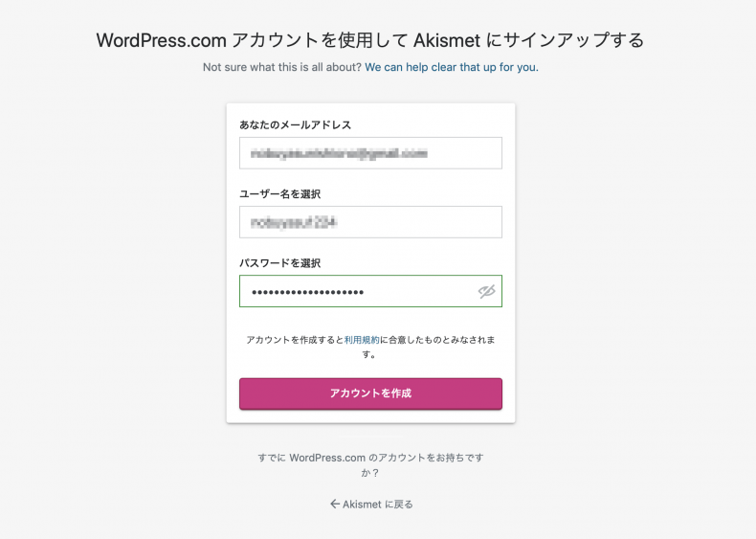Click the あなたのメールアドレス field label
Screen dimensions: 756x539
tap(295, 125)
